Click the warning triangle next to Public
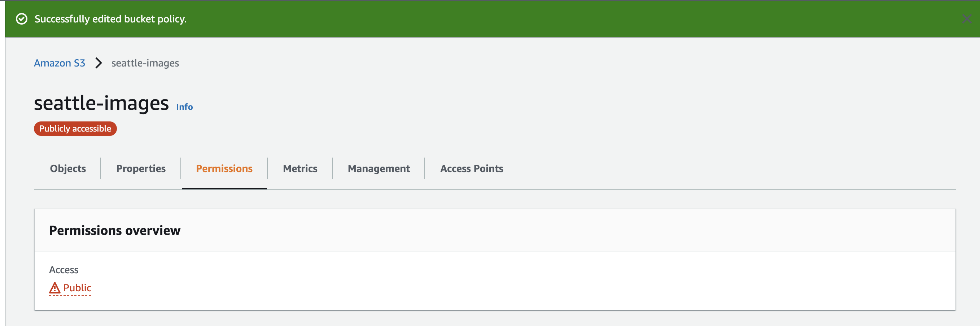980x326 pixels. 56,288
